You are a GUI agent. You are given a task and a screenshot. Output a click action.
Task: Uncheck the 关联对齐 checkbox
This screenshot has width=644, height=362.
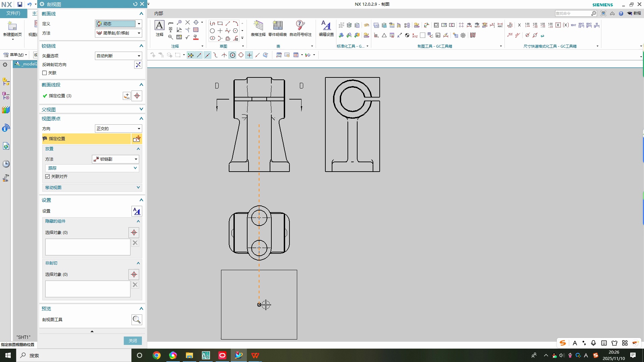pos(47,177)
